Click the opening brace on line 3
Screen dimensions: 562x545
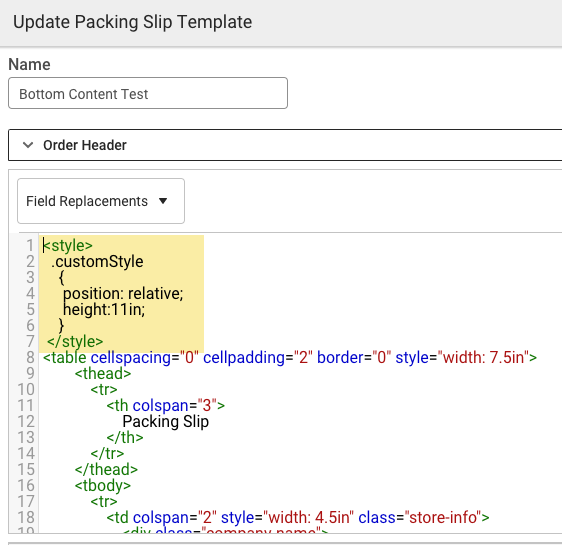tap(62, 278)
